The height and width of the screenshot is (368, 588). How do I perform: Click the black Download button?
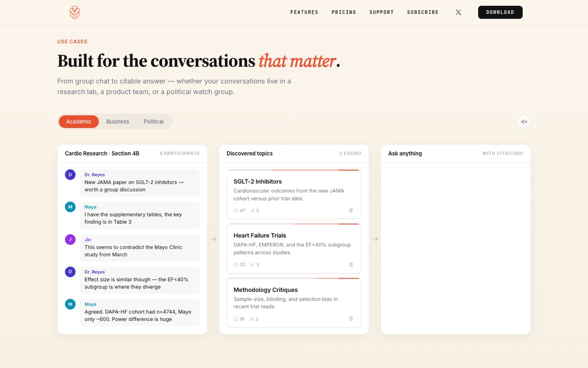click(500, 12)
